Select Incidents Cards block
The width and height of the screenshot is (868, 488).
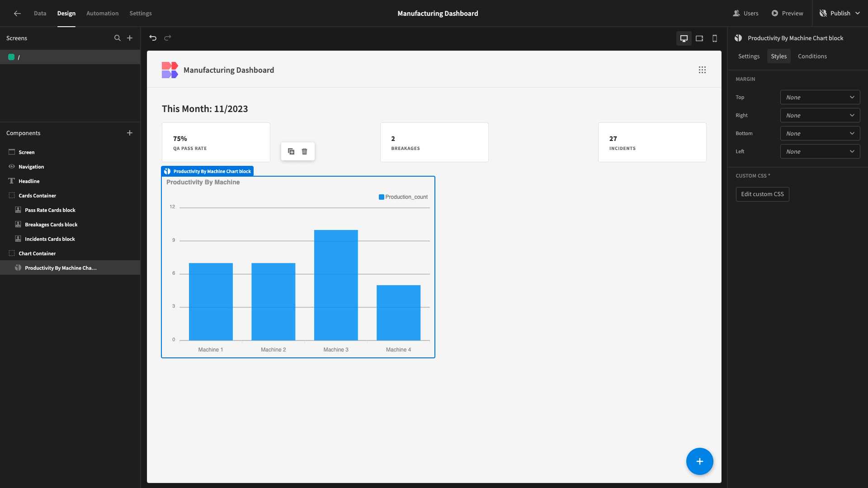click(70, 239)
